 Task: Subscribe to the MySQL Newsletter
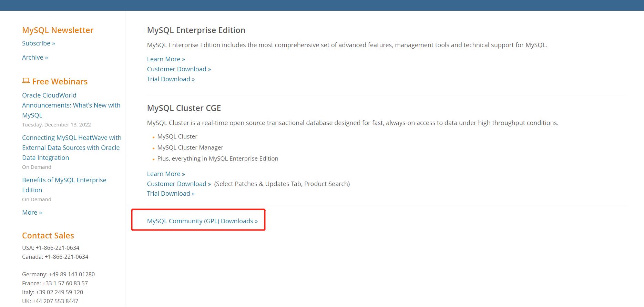tap(38, 43)
